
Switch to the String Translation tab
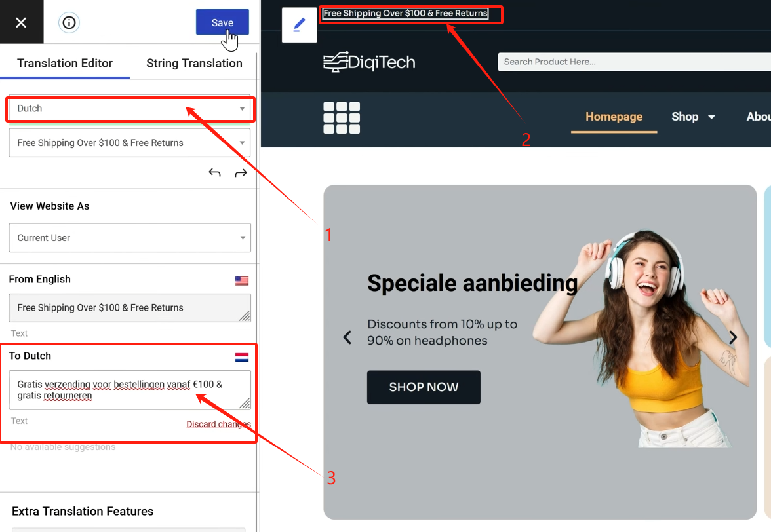tap(194, 64)
